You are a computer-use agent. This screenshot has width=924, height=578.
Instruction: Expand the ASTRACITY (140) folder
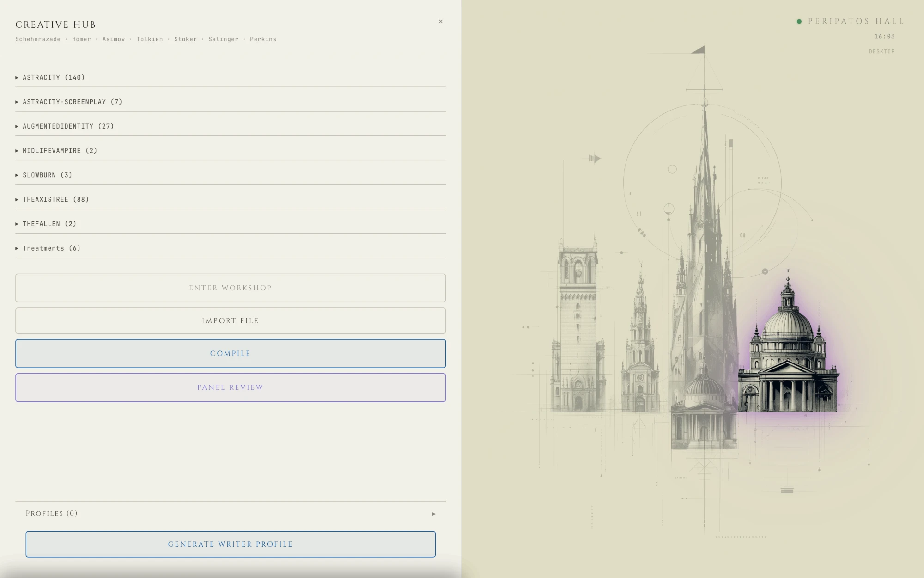click(230, 77)
